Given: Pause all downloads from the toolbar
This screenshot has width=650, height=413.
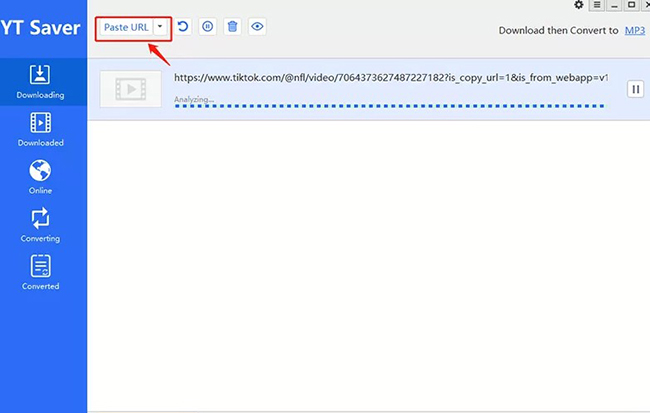Looking at the screenshot, I should 207,28.
